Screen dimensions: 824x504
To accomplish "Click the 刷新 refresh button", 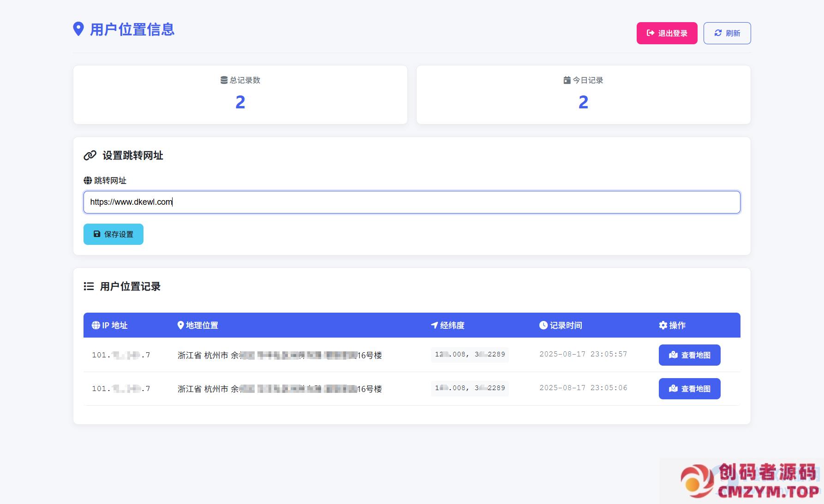I will point(727,33).
